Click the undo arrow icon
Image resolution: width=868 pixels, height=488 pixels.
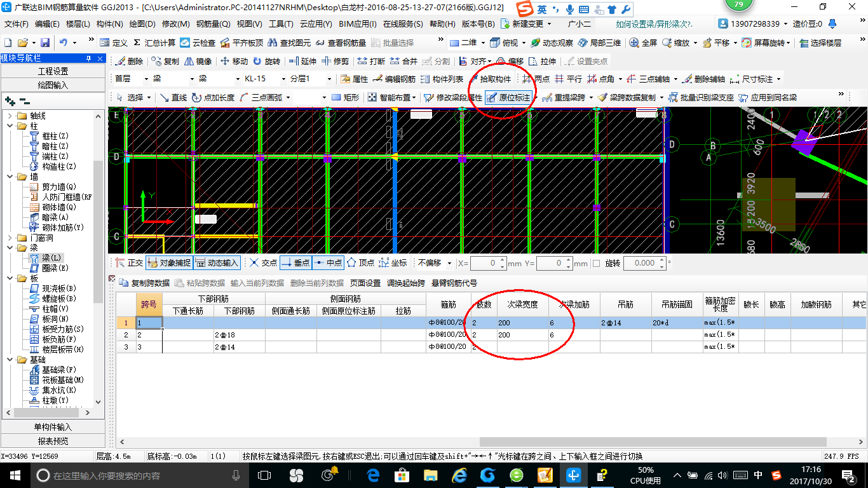(64, 43)
